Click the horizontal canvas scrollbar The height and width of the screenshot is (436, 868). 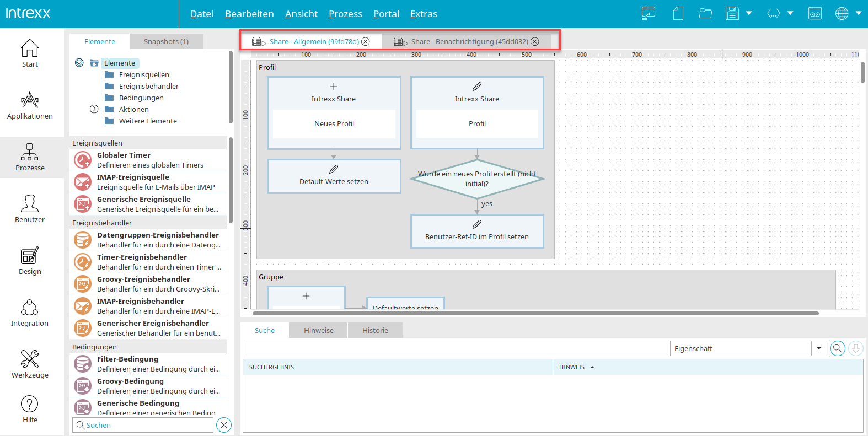tap(535, 313)
